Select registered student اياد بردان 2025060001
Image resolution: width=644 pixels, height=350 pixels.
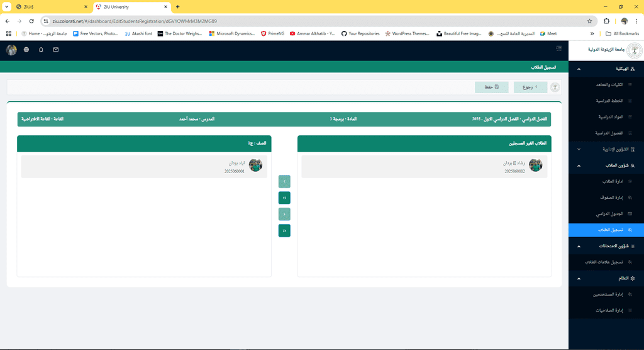pos(144,167)
